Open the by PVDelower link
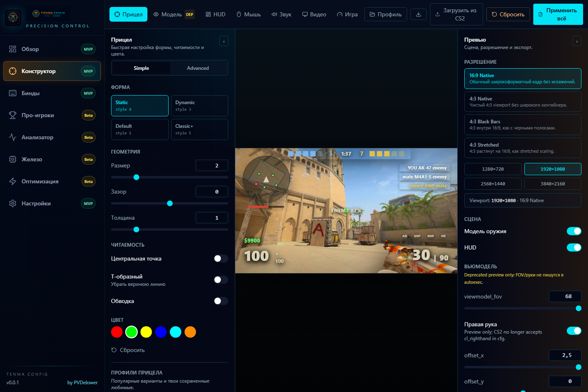This screenshot has height=392, width=588. pos(82,383)
